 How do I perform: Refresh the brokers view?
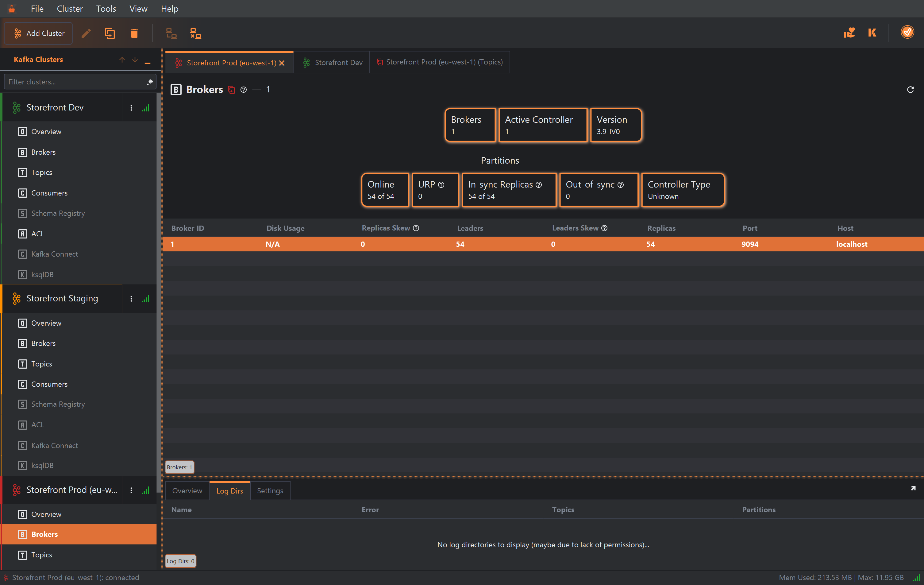910,90
